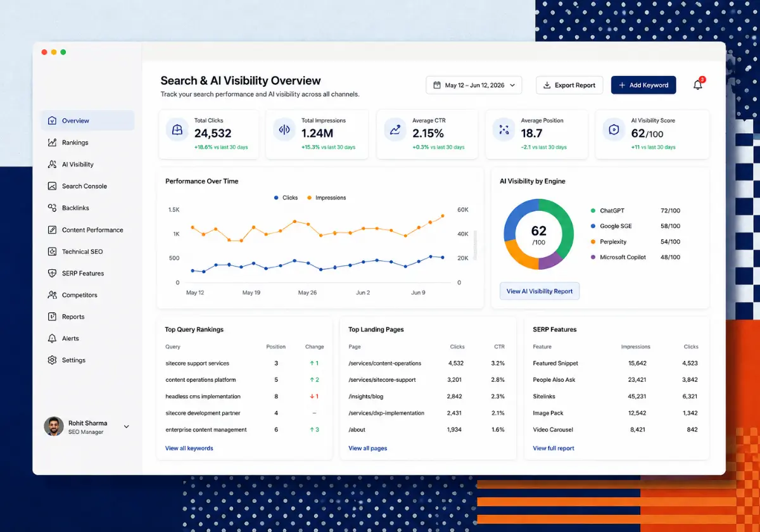
Task: Click the Settings gear icon
Action: pyautogui.click(x=52, y=360)
